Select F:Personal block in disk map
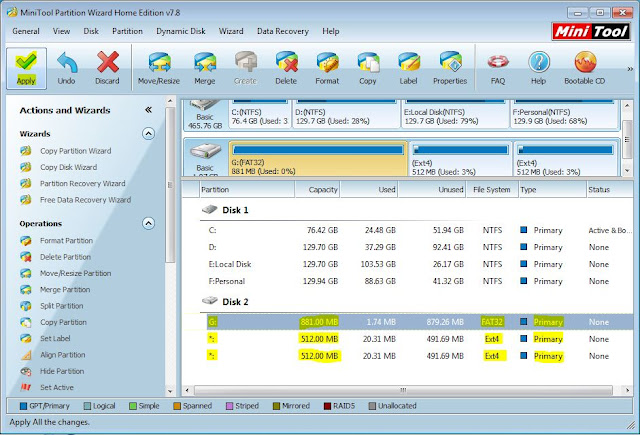The height and width of the screenshot is (435, 640). coord(565,114)
